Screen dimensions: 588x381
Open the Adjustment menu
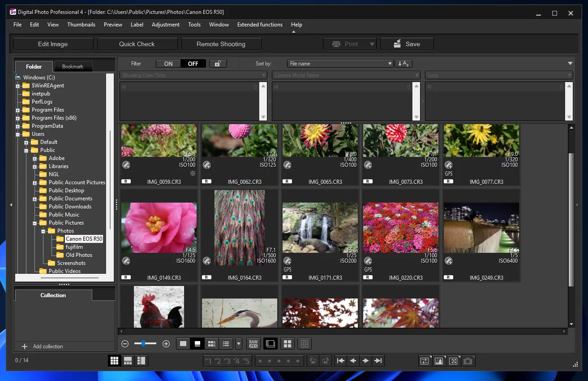tap(166, 25)
